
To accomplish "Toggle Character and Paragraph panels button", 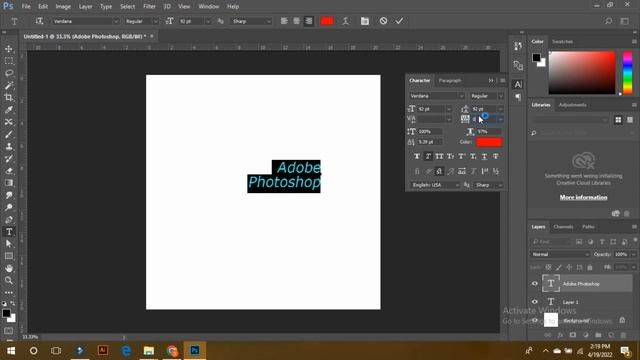I will pos(365,21).
